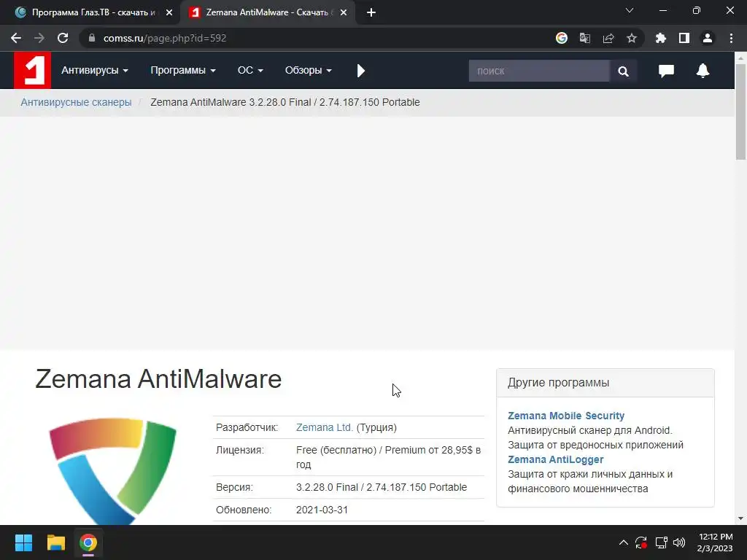This screenshot has height=560, width=747.
Task: Click the Comss red logo icon
Action: [32, 71]
